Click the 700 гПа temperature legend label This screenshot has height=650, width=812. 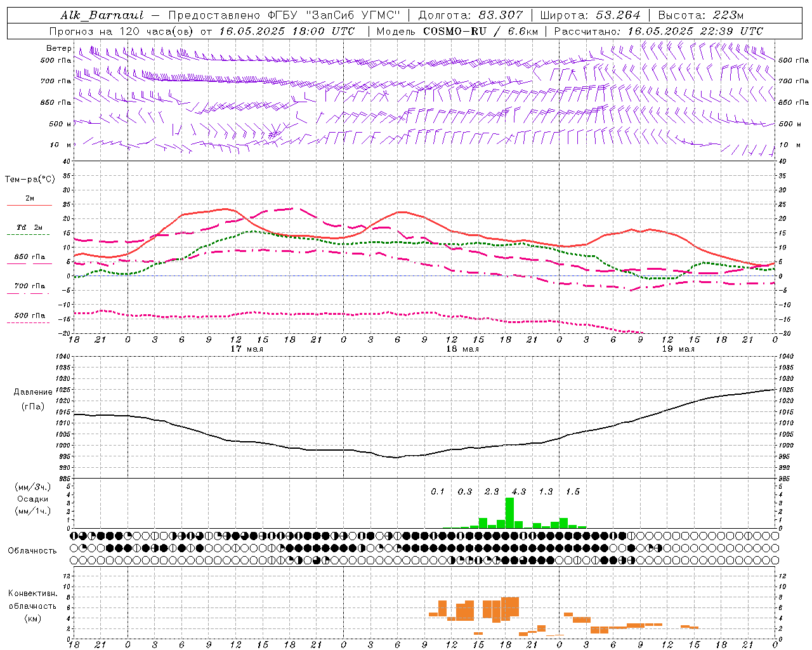pyautogui.click(x=30, y=286)
